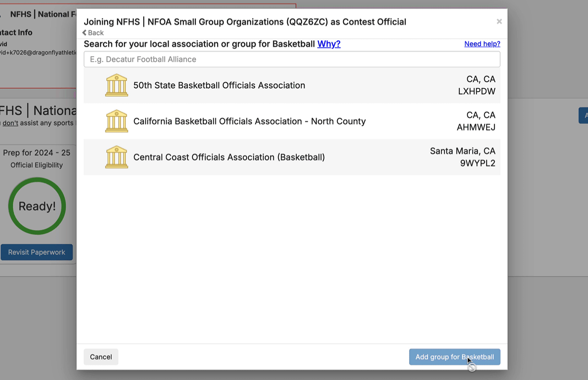Click the California Basketball Officials building icon
The width and height of the screenshot is (588, 380).
(116, 121)
